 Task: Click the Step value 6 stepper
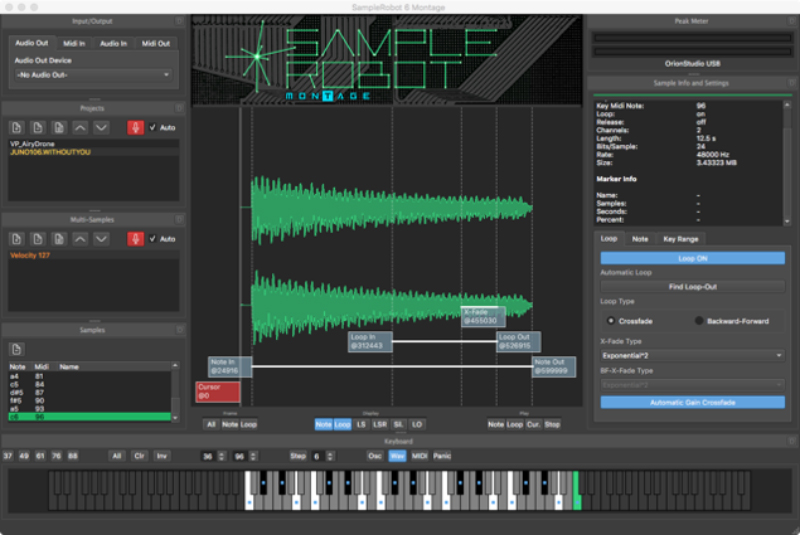(330, 456)
